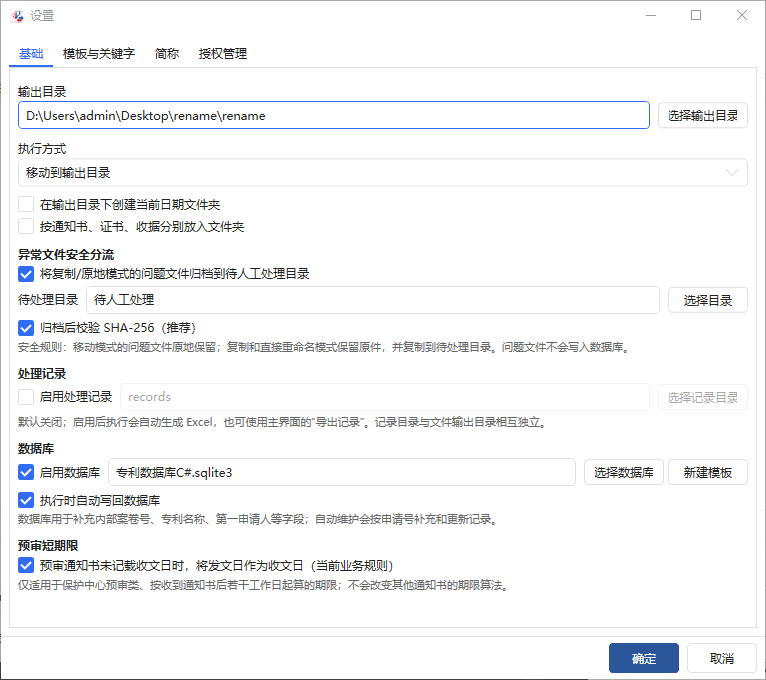Open the 模板与关键字 tab
Screen dimensions: 766x680
pyautogui.click(x=99, y=54)
